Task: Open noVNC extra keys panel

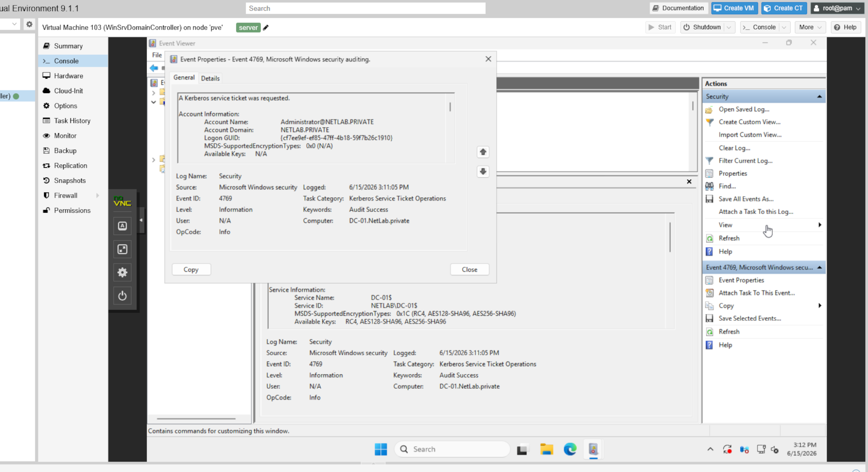Action: (x=122, y=226)
